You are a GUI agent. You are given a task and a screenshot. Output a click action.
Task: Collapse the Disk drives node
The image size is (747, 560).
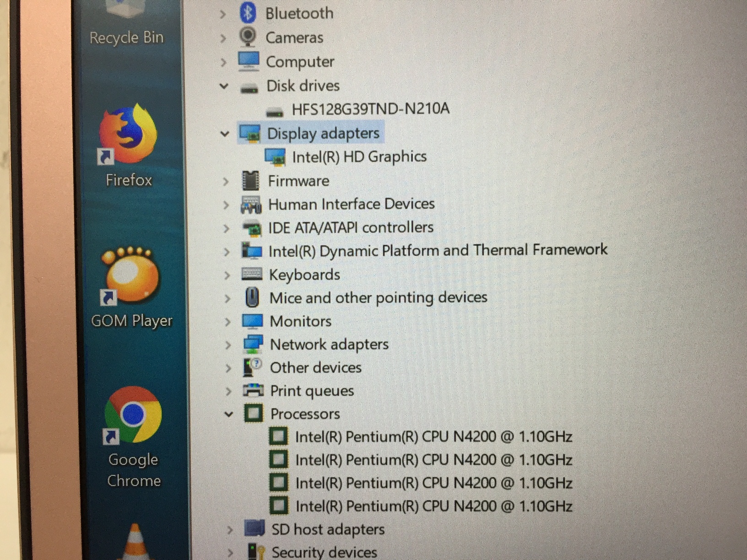pos(224,86)
